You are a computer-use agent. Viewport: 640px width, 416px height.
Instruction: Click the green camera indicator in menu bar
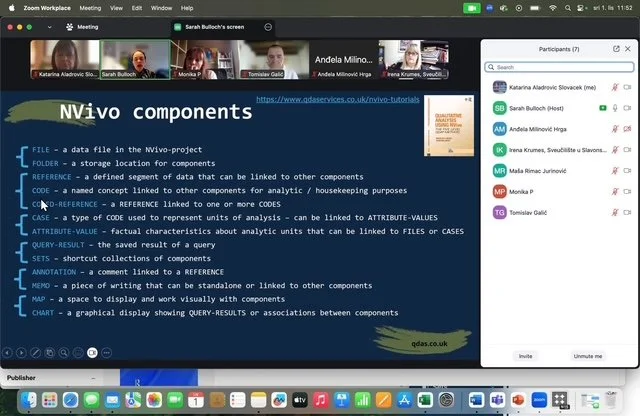[471, 8]
